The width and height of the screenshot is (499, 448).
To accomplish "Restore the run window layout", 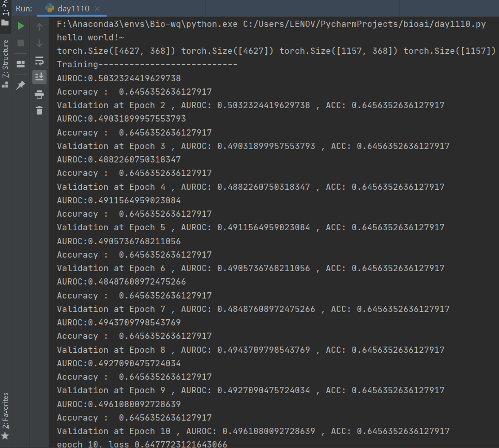I will click(x=21, y=64).
